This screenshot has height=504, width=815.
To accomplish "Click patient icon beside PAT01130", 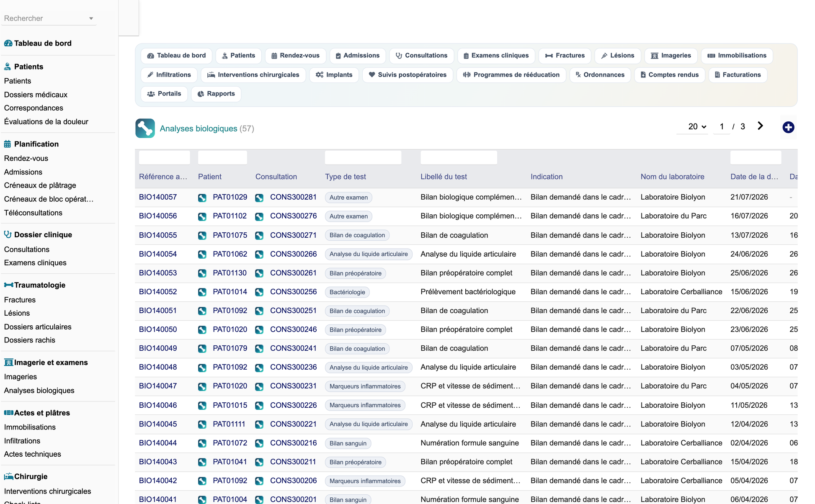I will pyautogui.click(x=202, y=273).
